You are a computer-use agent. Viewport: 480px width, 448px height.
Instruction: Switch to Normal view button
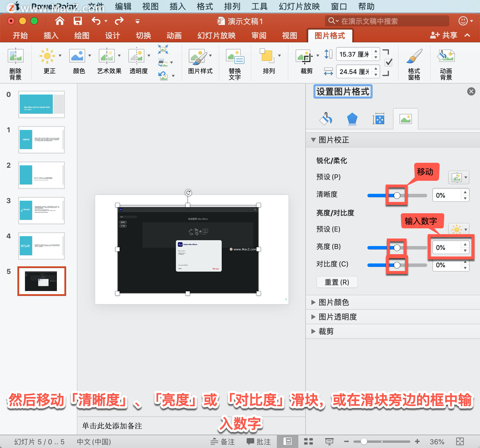point(288,442)
